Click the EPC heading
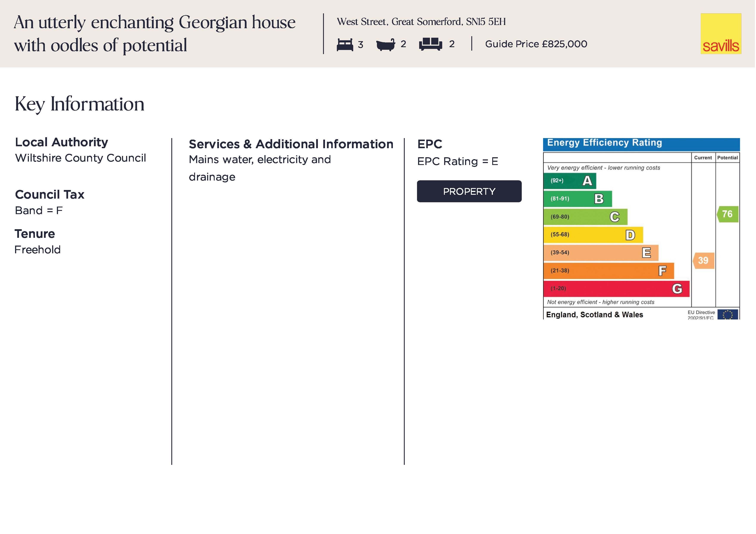The height and width of the screenshot is (534, 756). pyautogui.click(x=430, y=145)
